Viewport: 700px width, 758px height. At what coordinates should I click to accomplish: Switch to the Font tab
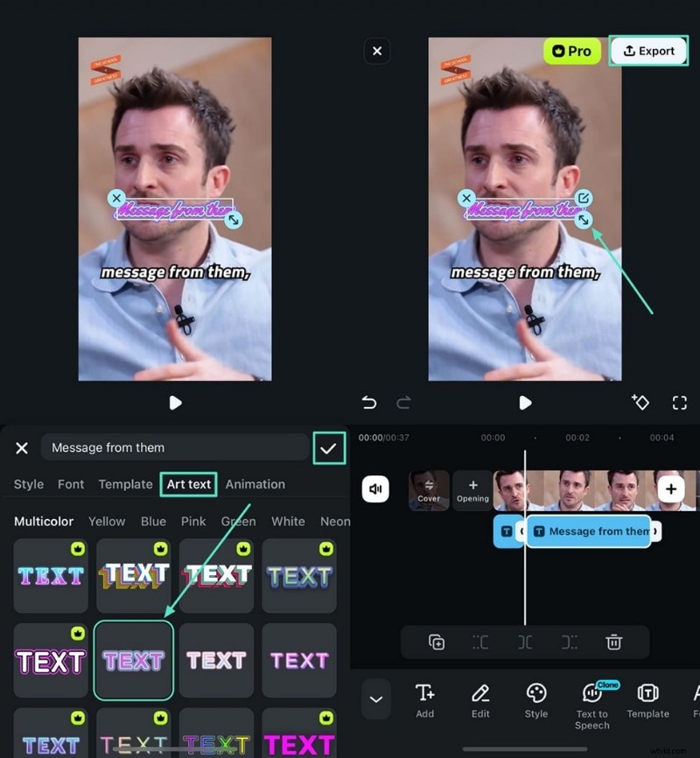click(x=71, y=484)
